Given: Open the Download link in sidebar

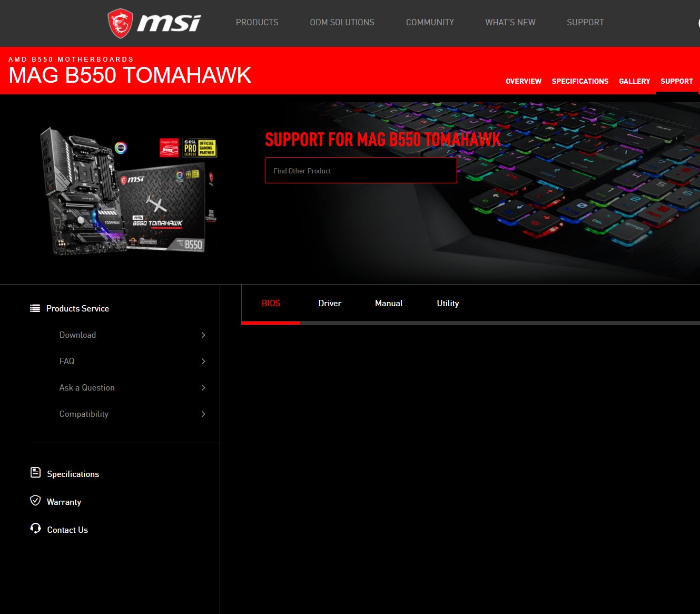Looking at the screenshot, I should click(x=77, y=335).
